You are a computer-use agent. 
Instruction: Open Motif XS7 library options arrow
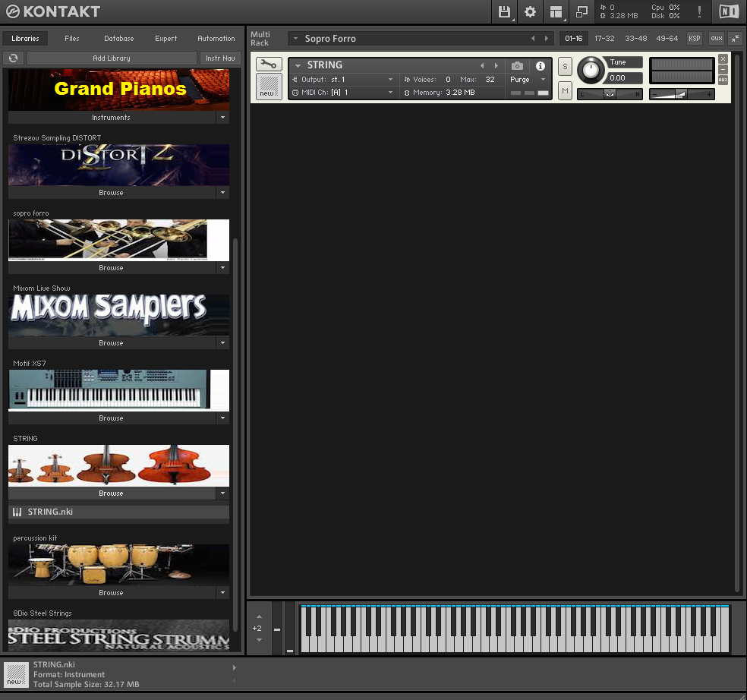pos(222,418)
